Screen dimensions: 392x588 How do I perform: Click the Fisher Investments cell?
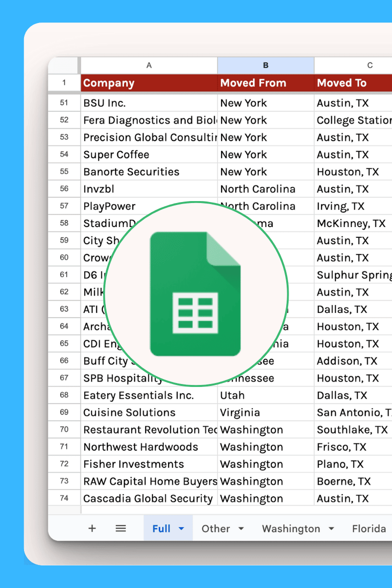coord(149,464)
